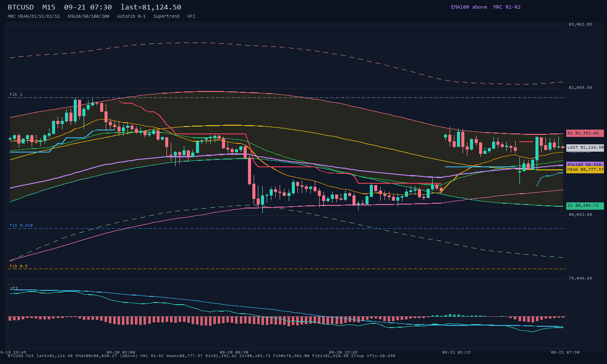Viewport: 607px width, 364px height.
Task: Click the EMA100 above status text
Action: pos(469,7)
